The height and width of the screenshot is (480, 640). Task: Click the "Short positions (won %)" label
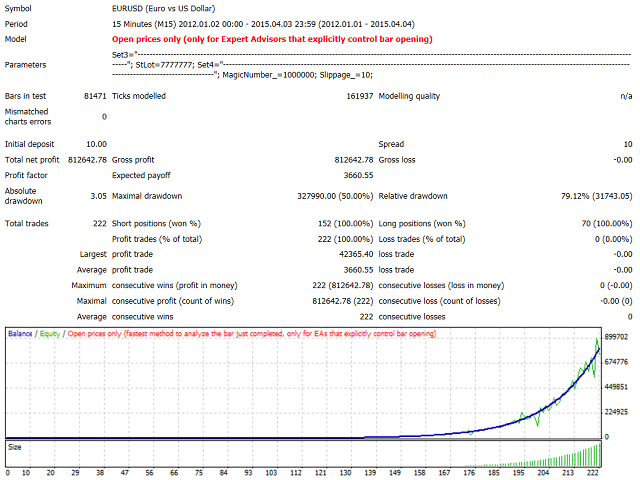point(156,224)
